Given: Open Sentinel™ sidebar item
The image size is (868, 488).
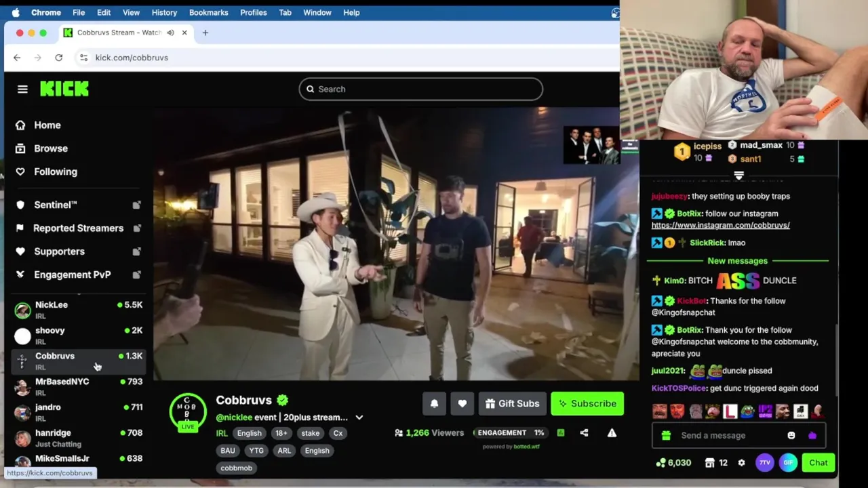Looking at the screenshot, I should 56,205.
